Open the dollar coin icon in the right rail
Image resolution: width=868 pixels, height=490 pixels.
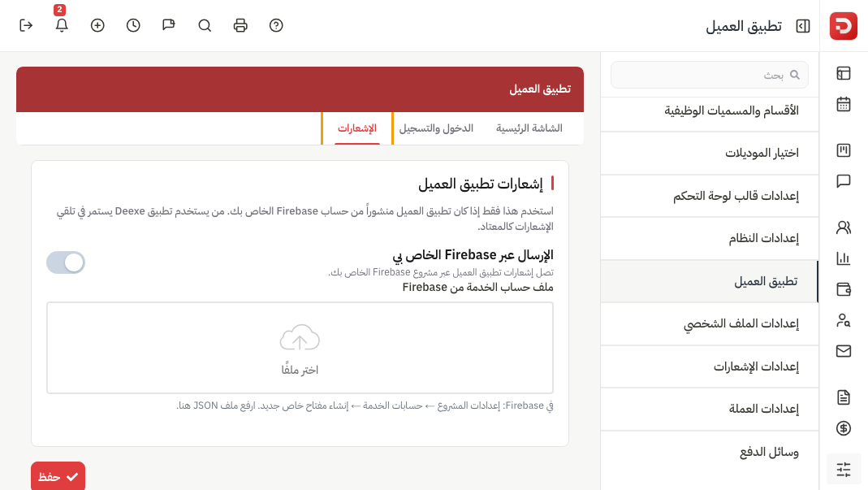click(x=843, y=428)
